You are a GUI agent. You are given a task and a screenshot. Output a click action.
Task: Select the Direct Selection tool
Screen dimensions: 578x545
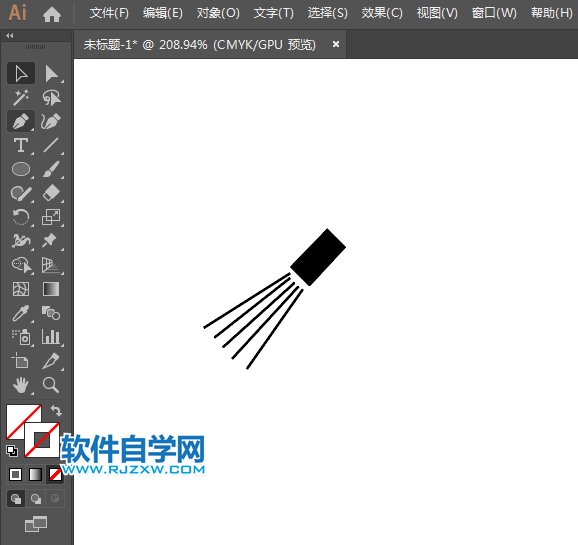point(51,73)
